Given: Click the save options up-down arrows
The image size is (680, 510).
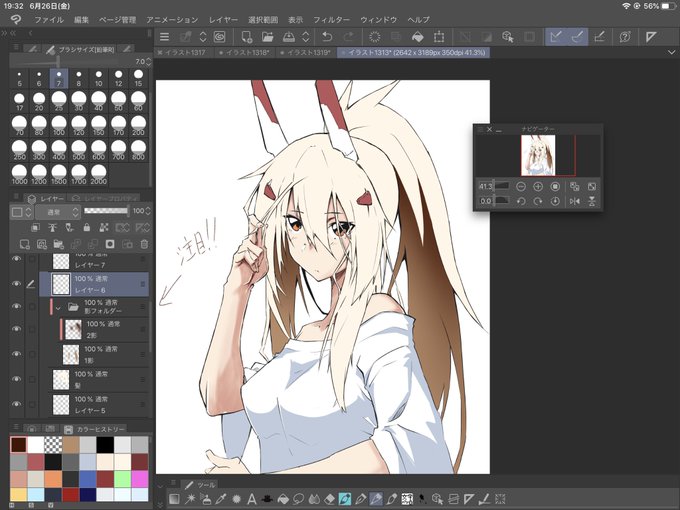Looking at the screenshot, I should coord(306,37).
